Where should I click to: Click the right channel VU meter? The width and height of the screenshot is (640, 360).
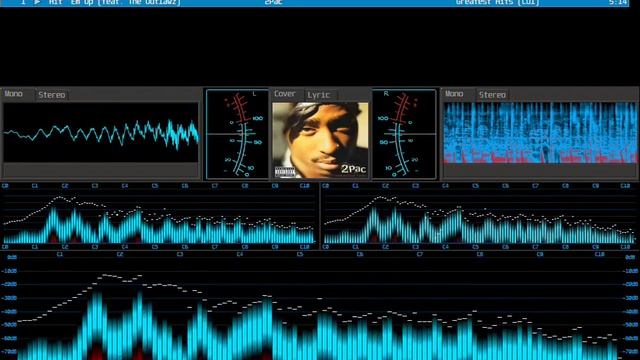pyautogui.click(x=404, y=134)
